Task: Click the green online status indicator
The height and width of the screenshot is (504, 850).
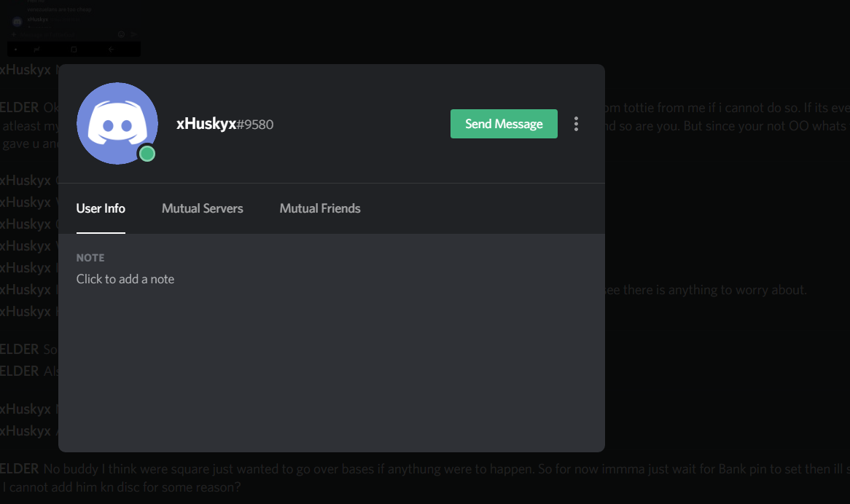Action: 147,154
